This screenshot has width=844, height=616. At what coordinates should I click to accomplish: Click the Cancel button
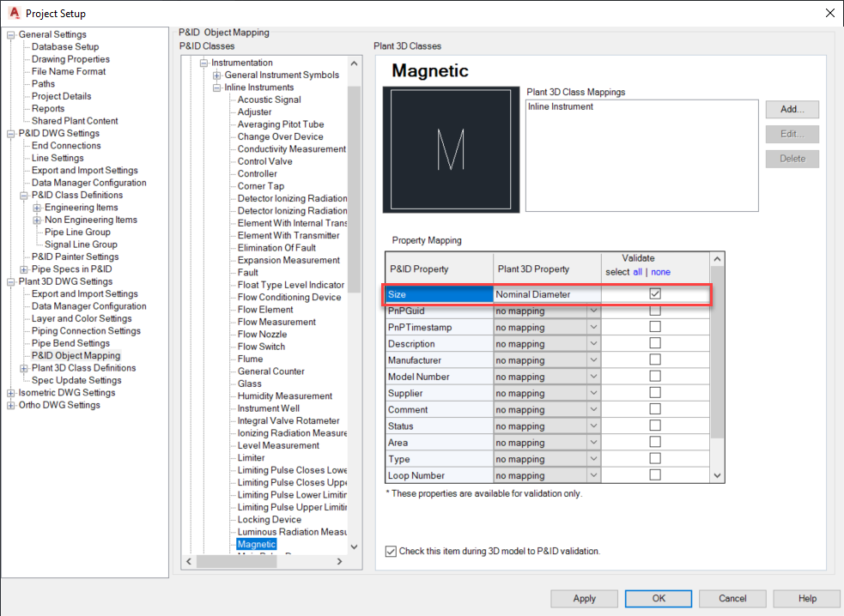click(732, 598)
